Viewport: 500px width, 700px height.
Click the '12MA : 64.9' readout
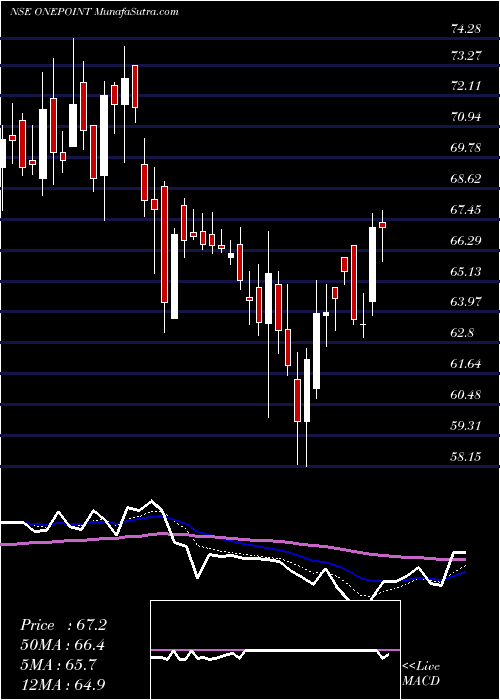[65, 684]
